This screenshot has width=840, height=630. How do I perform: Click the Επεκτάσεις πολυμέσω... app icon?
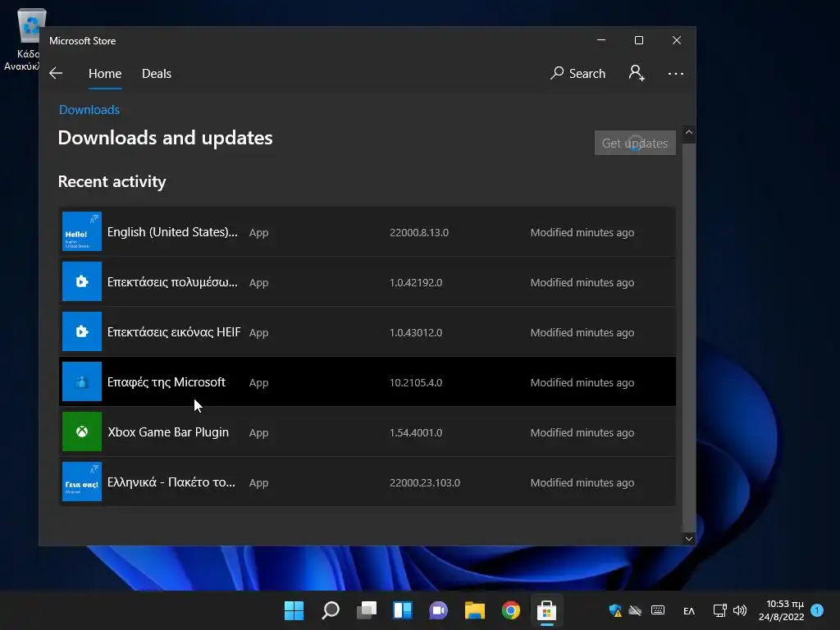pos(82,281)
